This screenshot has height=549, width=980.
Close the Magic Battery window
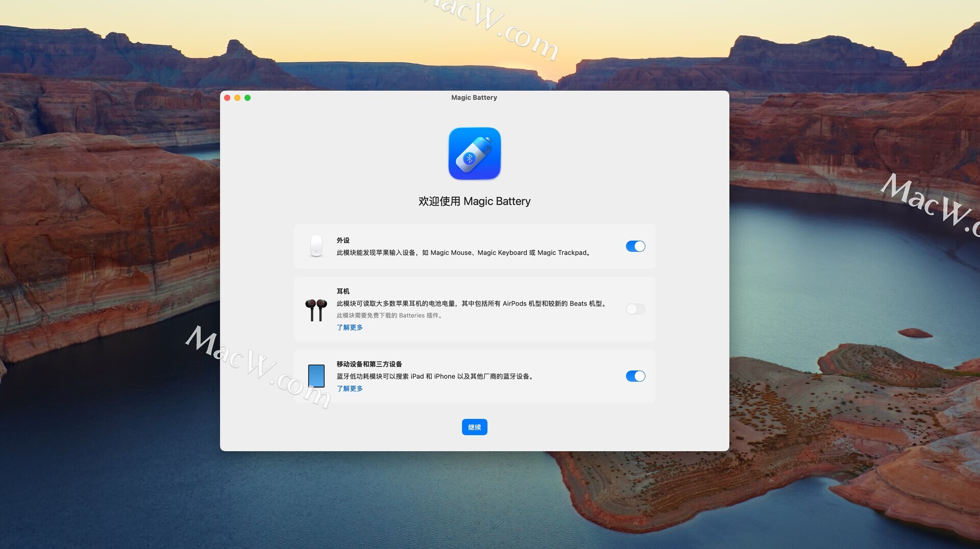(x=227, y=98)
